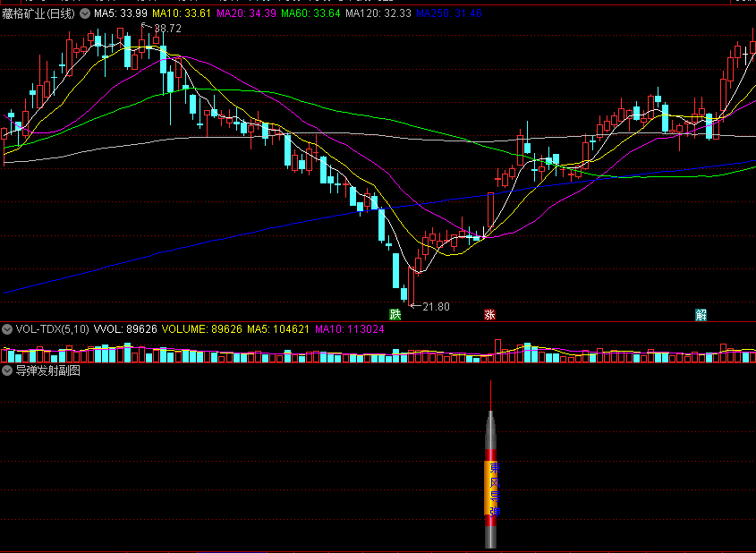The image size is (756, 553).
Task: Select the MA20: 34.39 label
Action: (246, 13)
